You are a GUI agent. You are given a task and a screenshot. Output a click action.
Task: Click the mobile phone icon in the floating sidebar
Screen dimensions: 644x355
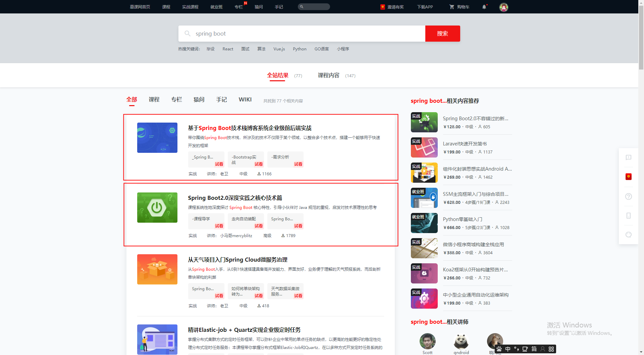point(629,216)
